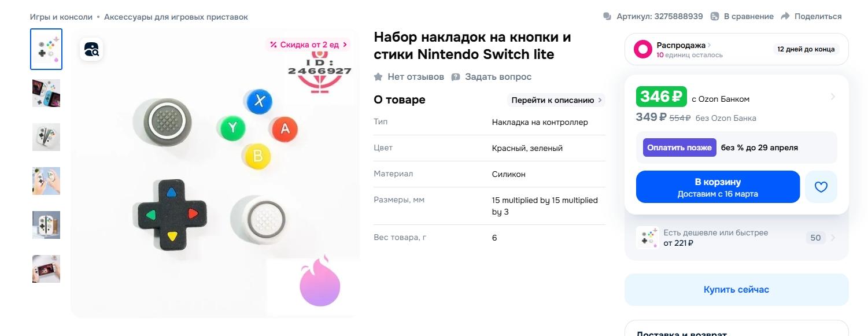The image size is (868, 336).
Task: Click the visual search icon on product image
Action: click(91, 49)
